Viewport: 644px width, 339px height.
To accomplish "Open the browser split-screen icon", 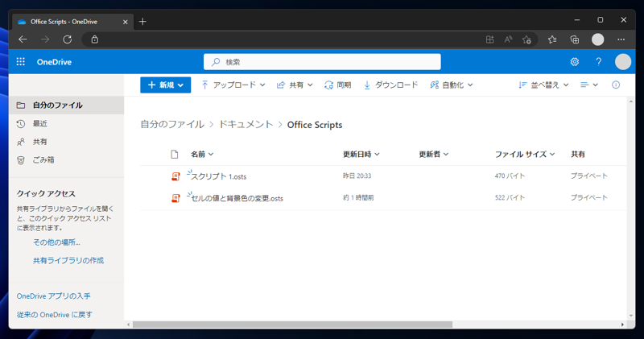I will tap(489, 39).
